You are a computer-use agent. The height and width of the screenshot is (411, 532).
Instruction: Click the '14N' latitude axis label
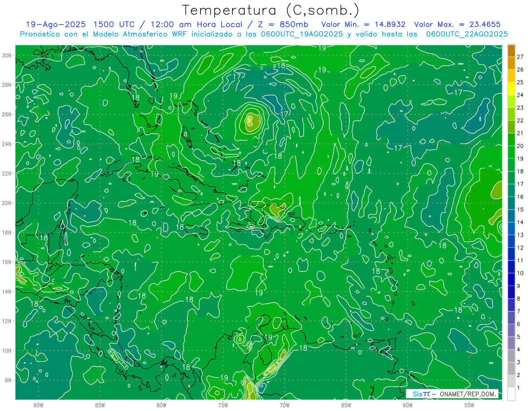click(x=7, y=291)
